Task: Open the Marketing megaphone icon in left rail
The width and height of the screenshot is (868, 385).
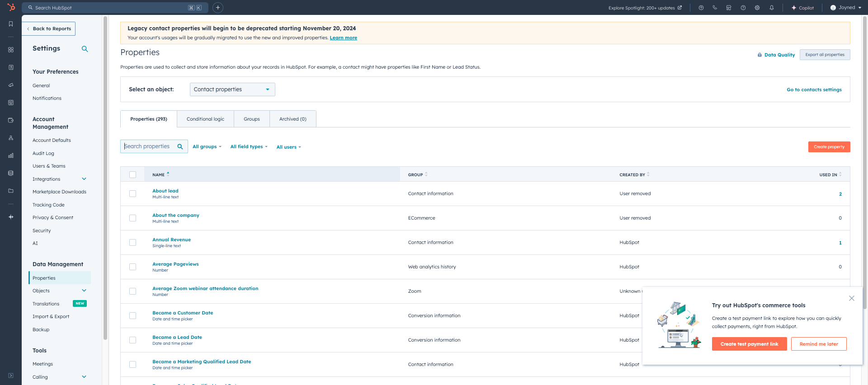Action: click(11, 85)
